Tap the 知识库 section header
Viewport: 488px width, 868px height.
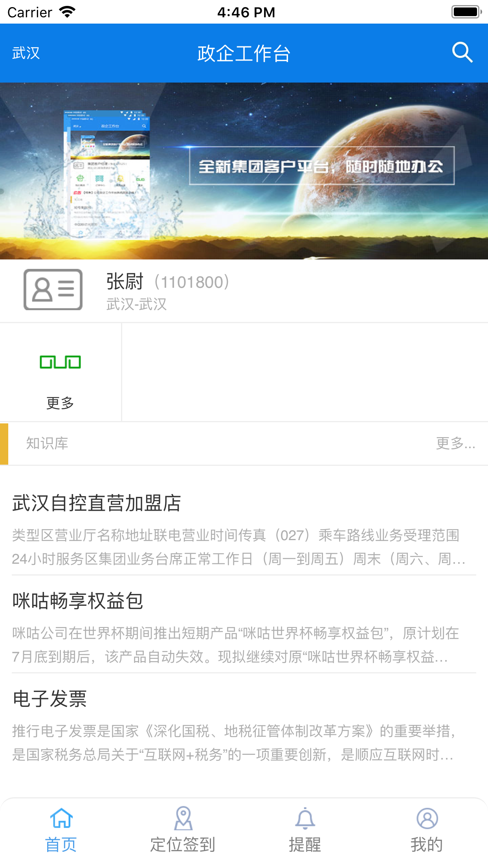[x=47, y=443]
